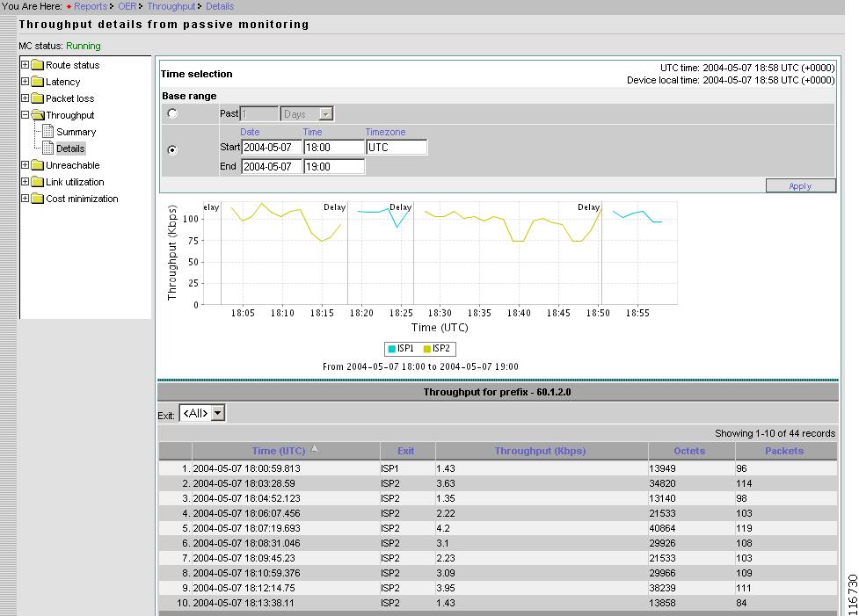This screenshot has height=616, width=859.
Task: Select the Past days radio button
Action: click(x=172, y=113)
